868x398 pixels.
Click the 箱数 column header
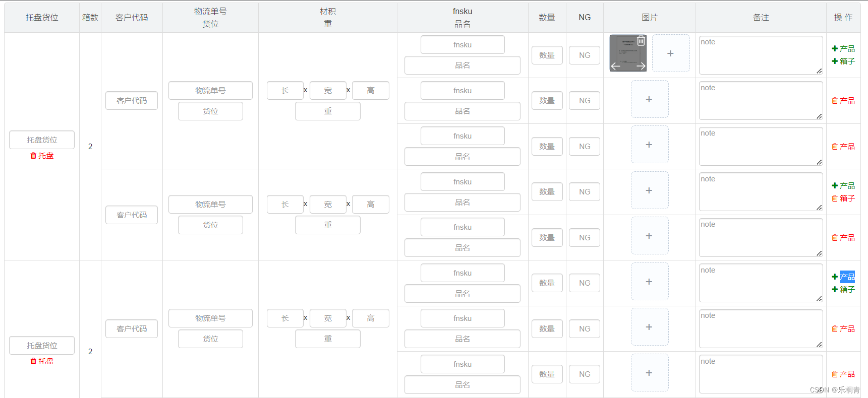[90, 18]
